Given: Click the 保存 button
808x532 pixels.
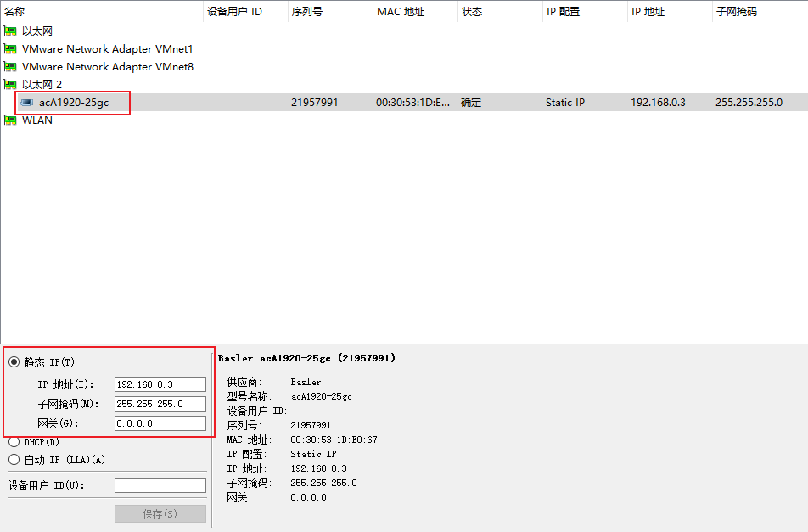Looking at the screenshot, I should pyautogui.click(x=160, y=512).
